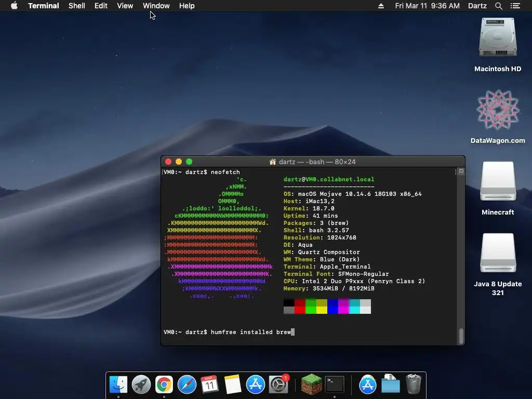Click the Terminal window title text
The width and height of the screenshot is (532, 399).
tap(317, 162)
